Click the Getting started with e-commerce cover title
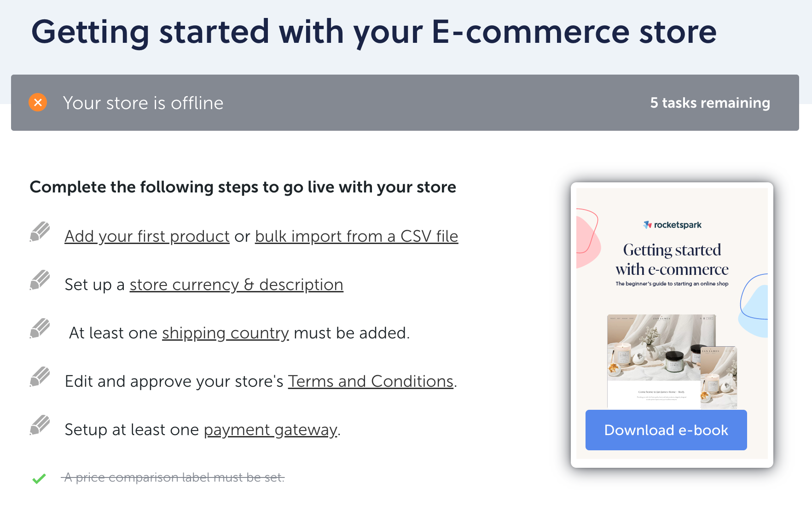This screenshot has width=812, height=512. pos(672,259)
